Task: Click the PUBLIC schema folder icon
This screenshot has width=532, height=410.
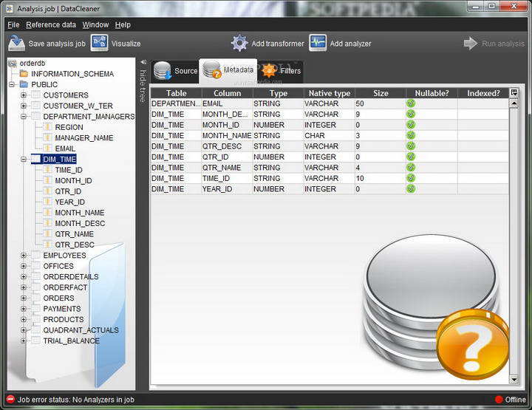Action: click(24, 84)
